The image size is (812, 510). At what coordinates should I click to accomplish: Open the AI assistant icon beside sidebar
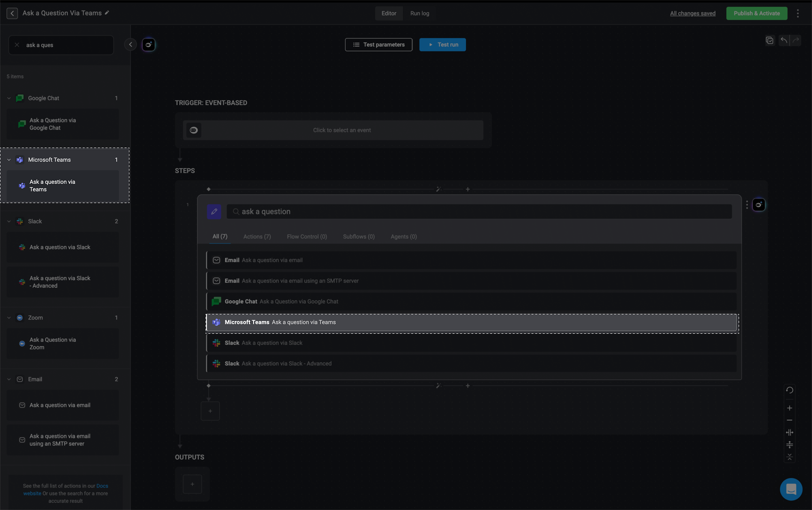(x=149, y=45)
